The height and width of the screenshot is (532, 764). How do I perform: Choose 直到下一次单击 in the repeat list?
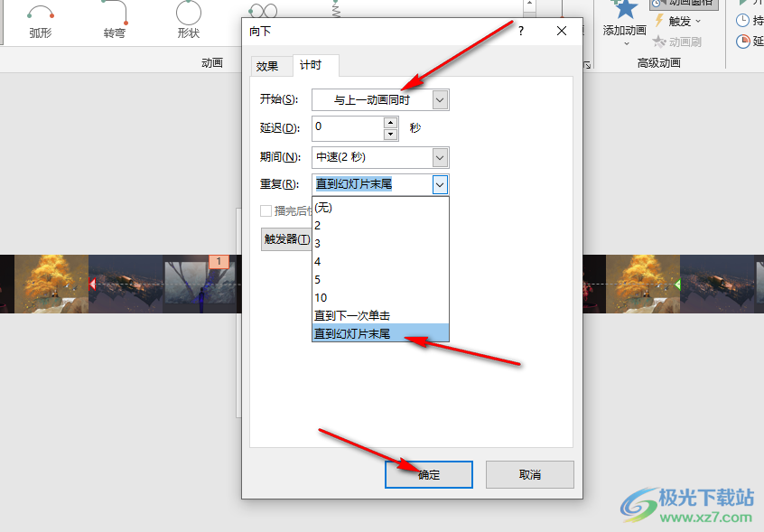tap(380, 316)
